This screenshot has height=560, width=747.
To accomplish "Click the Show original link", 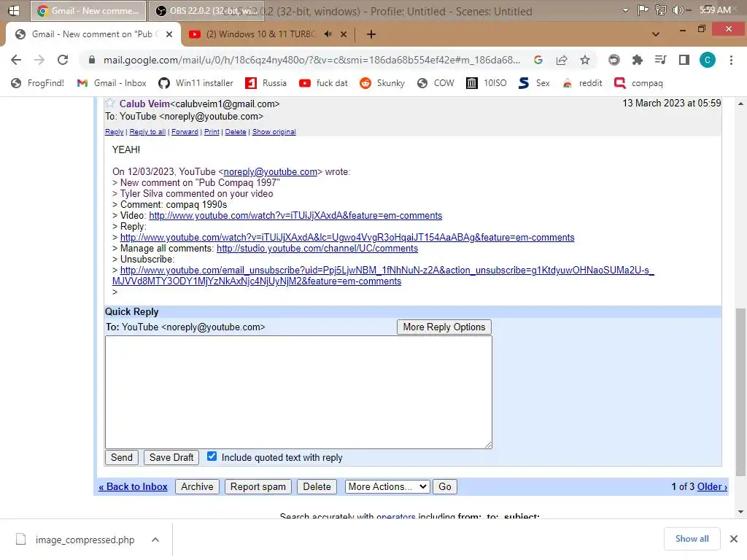I will point(274,132).
